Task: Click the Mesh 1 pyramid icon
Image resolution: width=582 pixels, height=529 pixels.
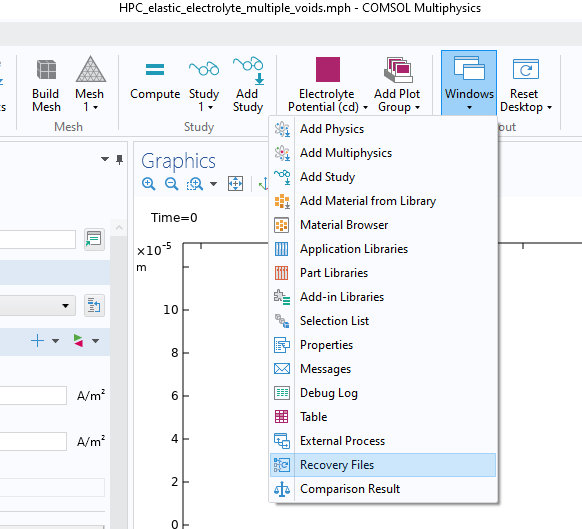Action: click(x=91, y=69)
